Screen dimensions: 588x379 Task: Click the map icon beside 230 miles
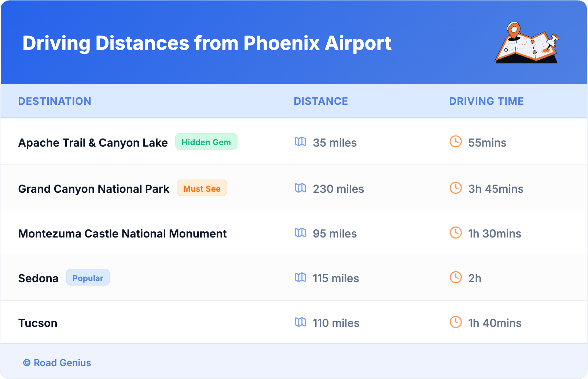(300, 188)
